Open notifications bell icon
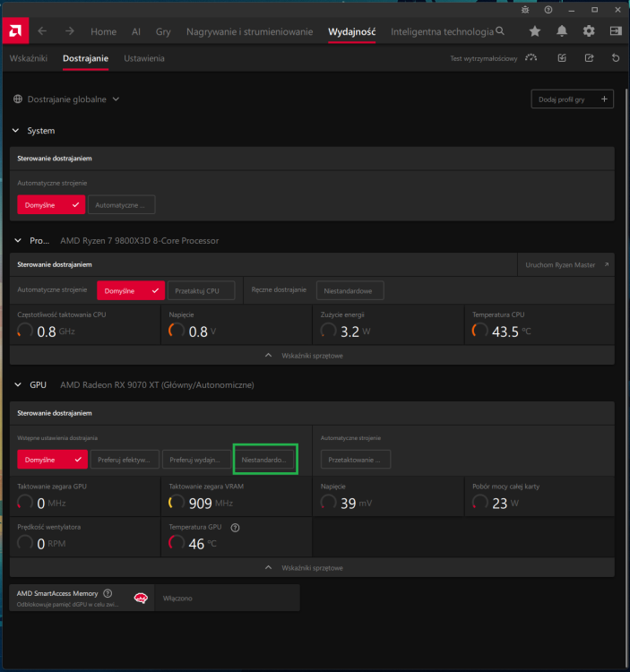The width and height of the screenshot is (630, 672). click(562, 31)
